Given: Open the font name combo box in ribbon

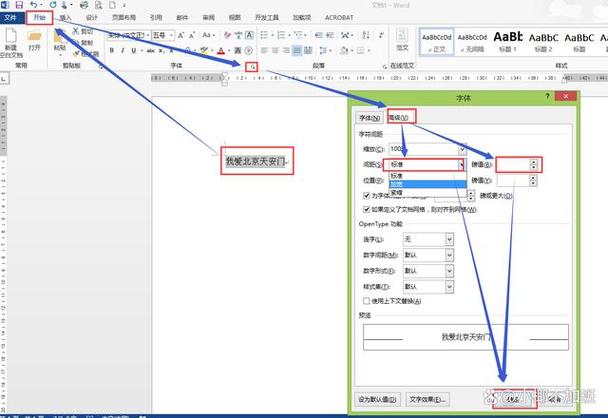Looking at the screenshot, I should tap(129, 35).
